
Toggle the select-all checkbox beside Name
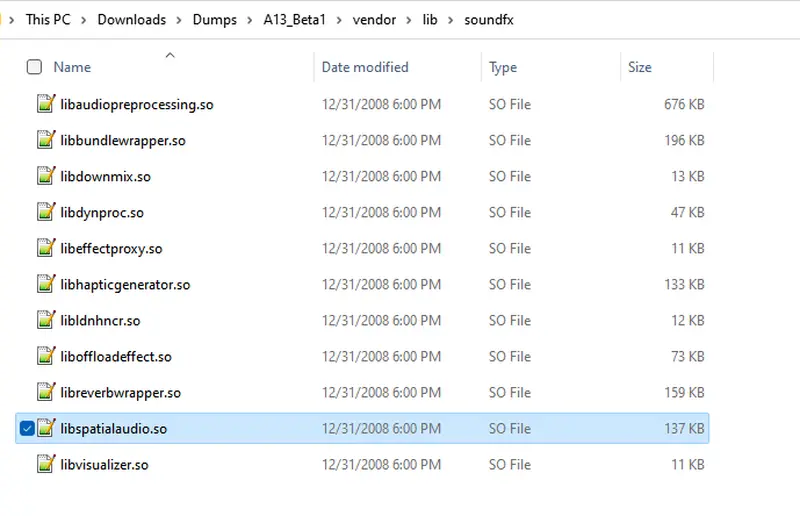[34, 67]
